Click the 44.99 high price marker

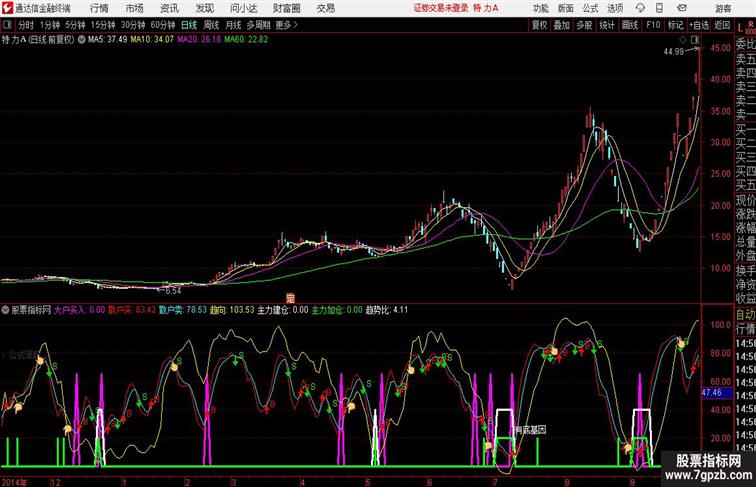pos(674,52)
